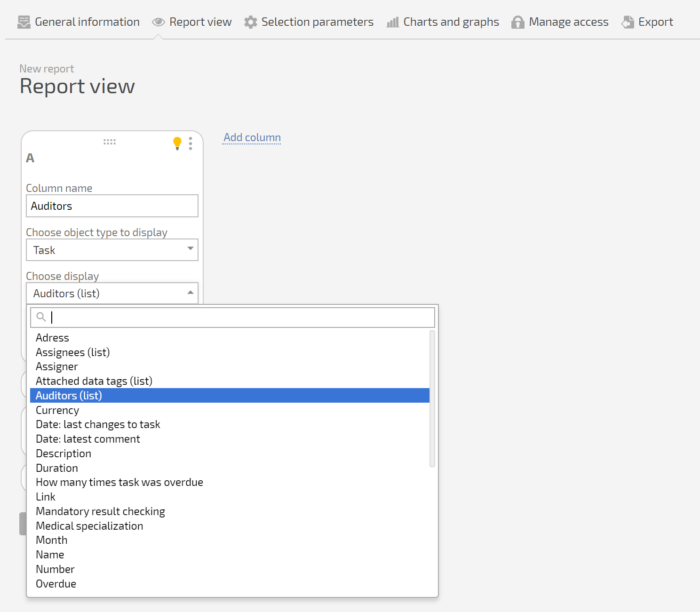Click the Column name field with Auditors
Image resolution: width=700 pixels, height=612 pixels.
pos(112,206)
